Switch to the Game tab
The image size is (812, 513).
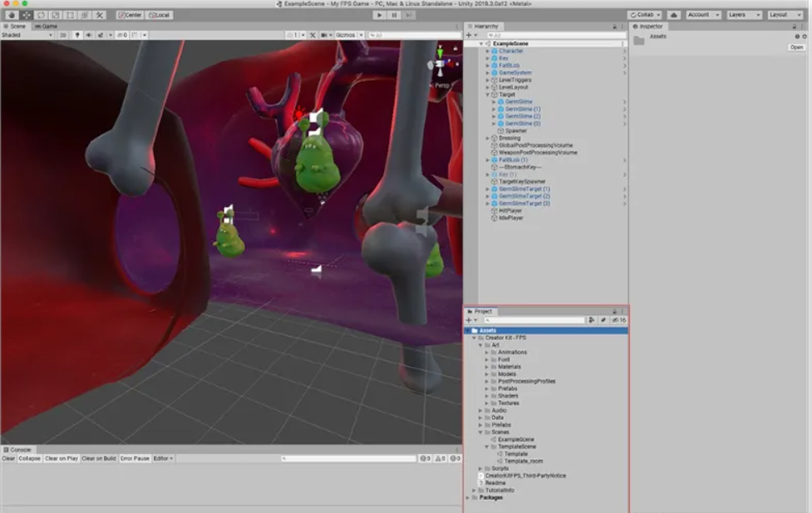coord(48,27)
